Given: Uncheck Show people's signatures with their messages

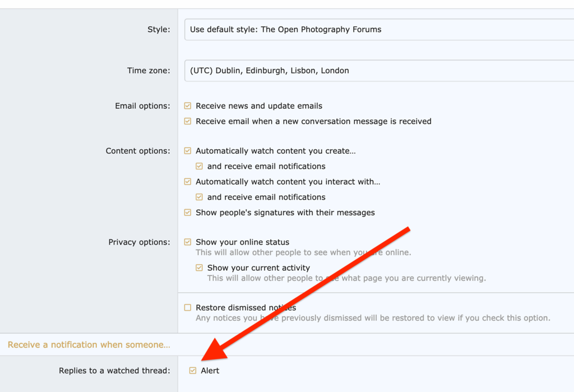Looking at the screenshot, I should point(188,213).
